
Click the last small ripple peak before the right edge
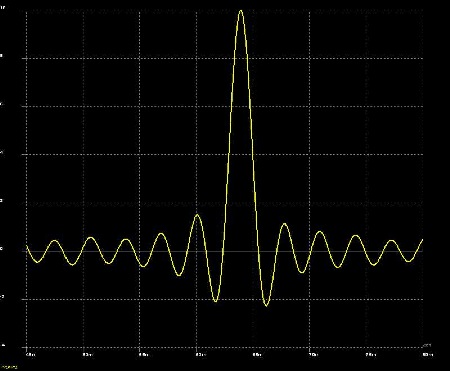click(392, 241)
